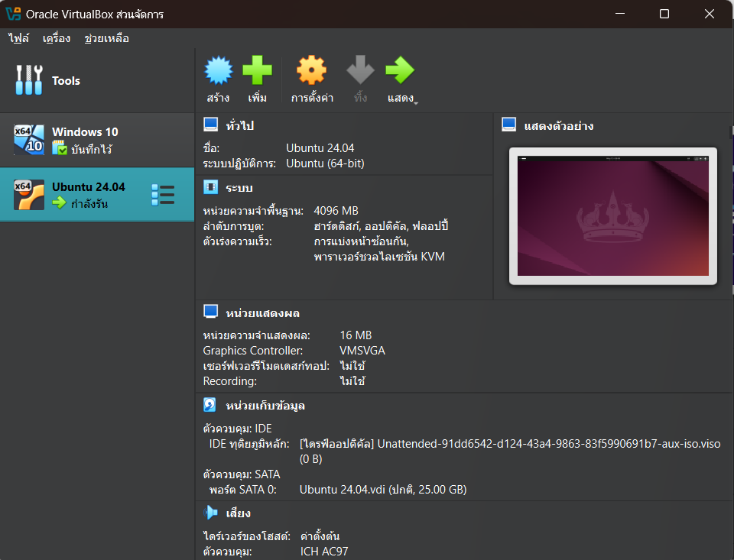Open การตั้งค่า (Settings) gear icon
This screenshot has height=560, width=734.
(x=311, y=70)
